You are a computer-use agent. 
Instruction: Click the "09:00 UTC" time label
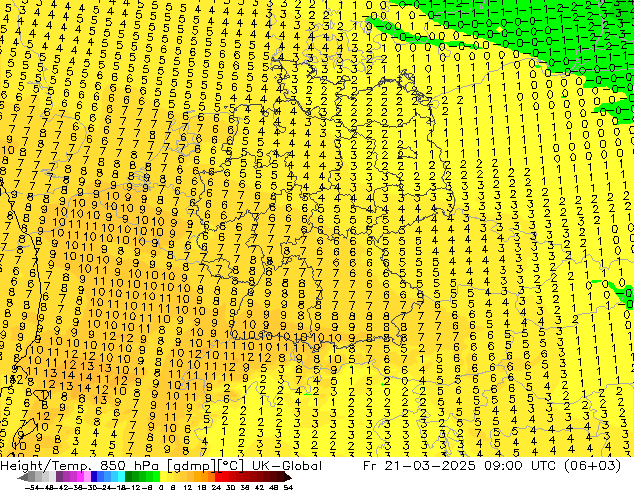tap(521, 466)
